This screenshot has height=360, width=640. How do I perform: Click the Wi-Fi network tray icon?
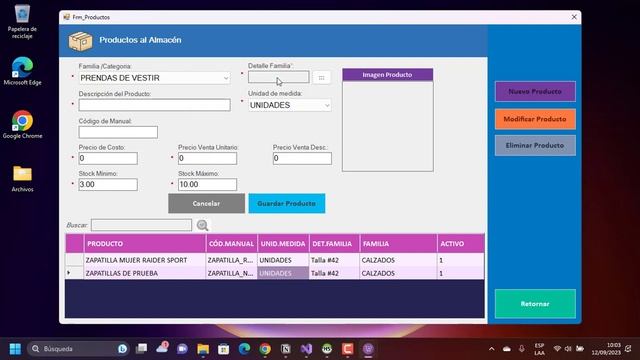coord(557,349)
